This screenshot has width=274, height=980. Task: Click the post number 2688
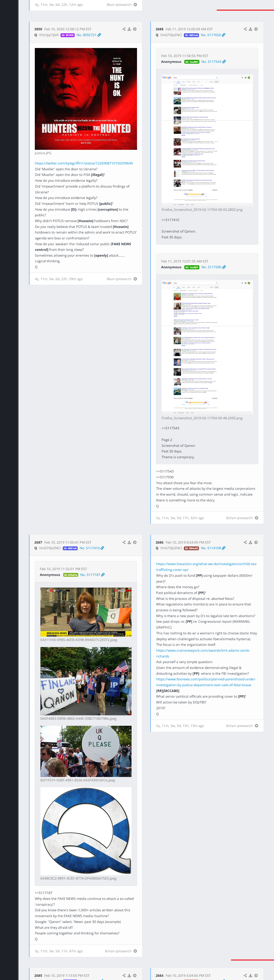tap(159, 29)
